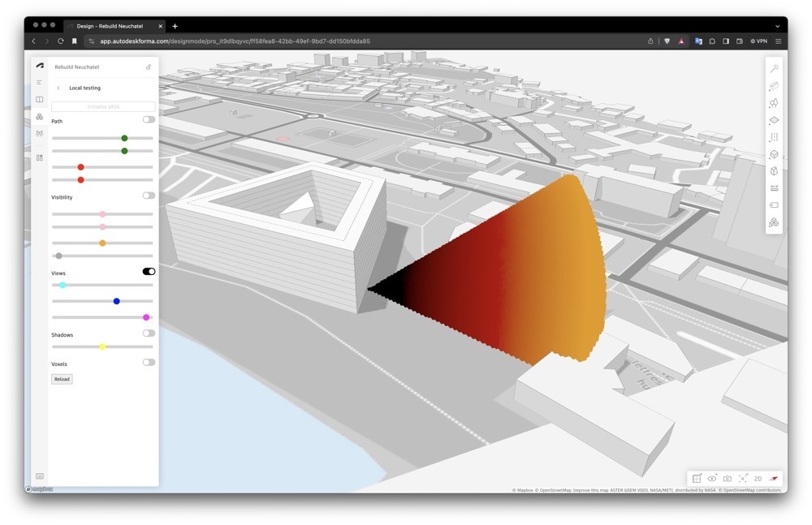Click the Initialize VASA input field
This screenshot has height=525, width=812.
click(103, 106)
